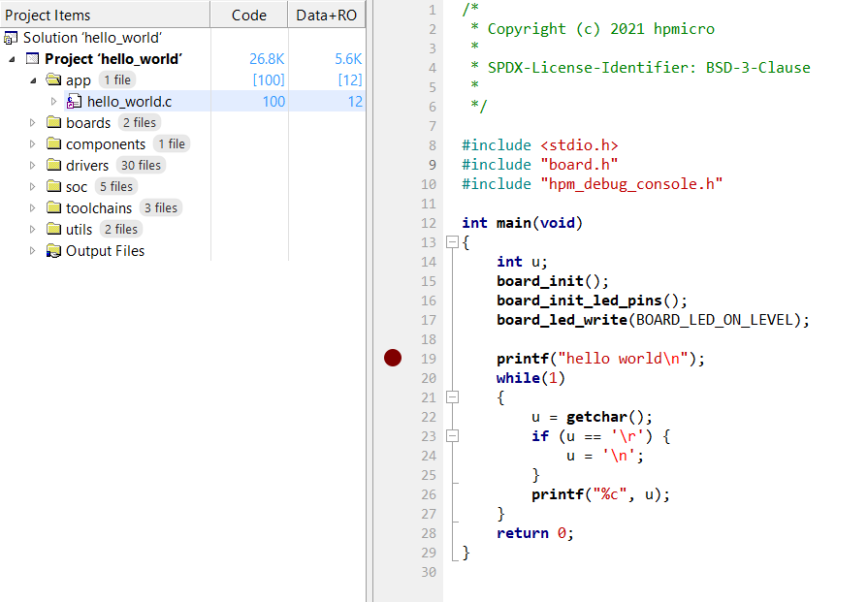Click SPDX-License-Identifier comment line
Image resolution: width=868 pixels, height=602 pixels.
[640, 68]
